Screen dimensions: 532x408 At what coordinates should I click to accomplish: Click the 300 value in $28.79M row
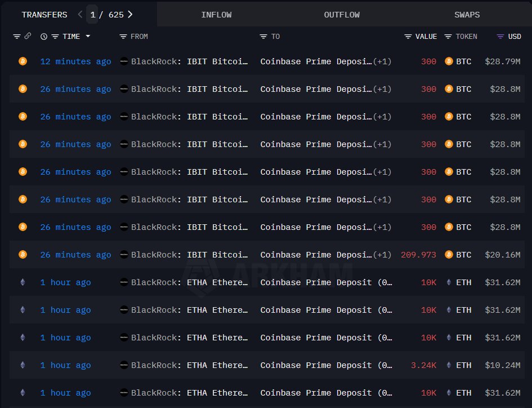[x=428, y=61]
